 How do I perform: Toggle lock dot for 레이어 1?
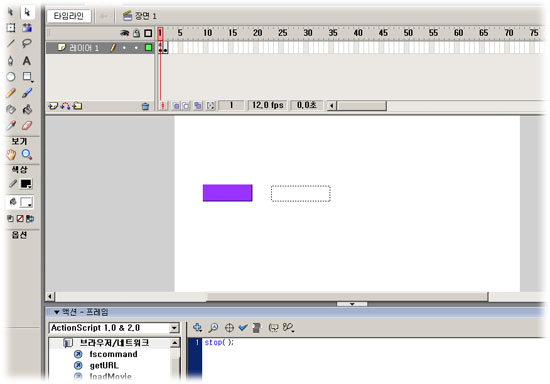[136, 48]
